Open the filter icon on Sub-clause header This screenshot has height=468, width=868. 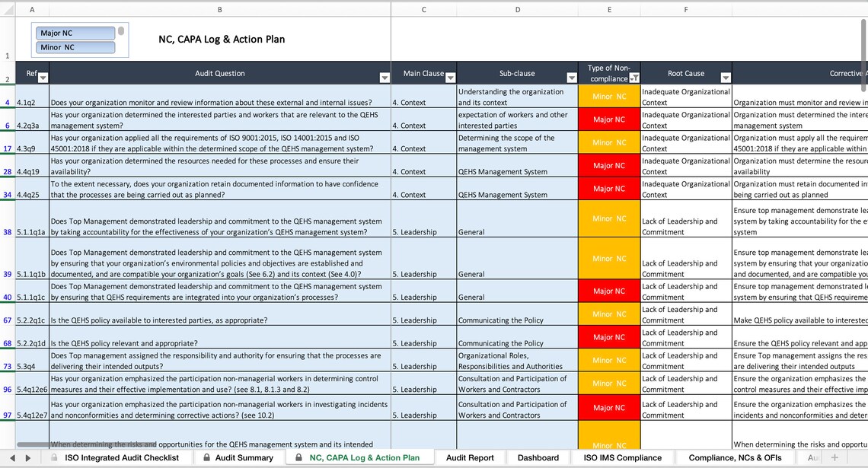tap(570, 78)
